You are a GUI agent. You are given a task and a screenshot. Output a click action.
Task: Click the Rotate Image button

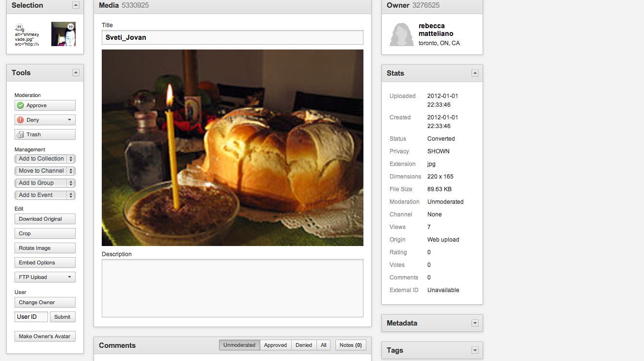tap(45, 248)
